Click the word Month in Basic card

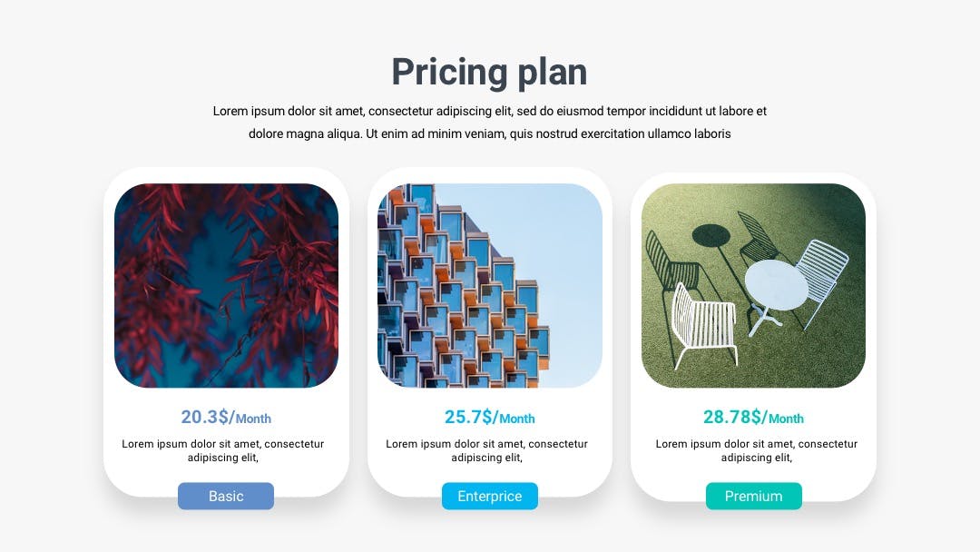253,419
